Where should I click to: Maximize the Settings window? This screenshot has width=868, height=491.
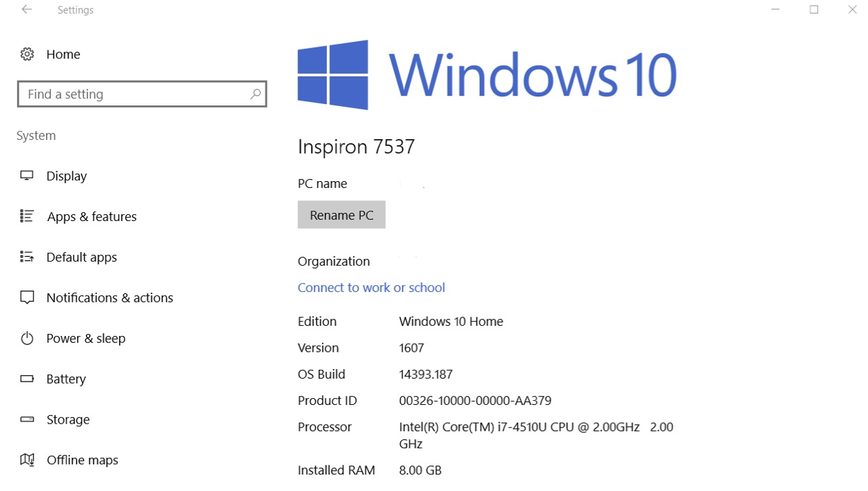pos(814,10)
